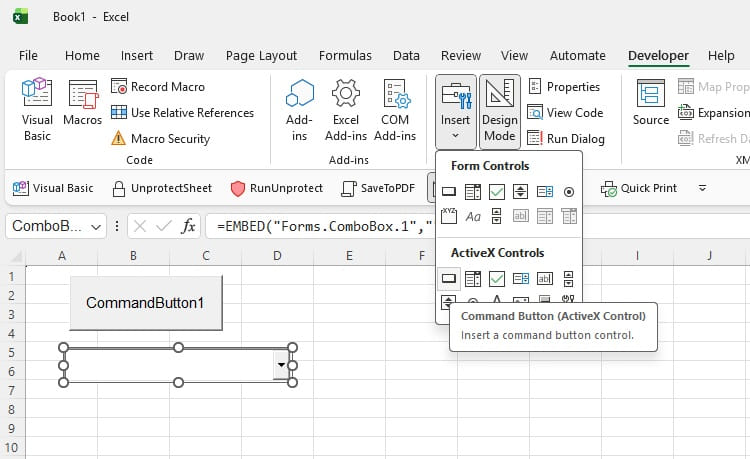Toggle Design Mode

500,111
